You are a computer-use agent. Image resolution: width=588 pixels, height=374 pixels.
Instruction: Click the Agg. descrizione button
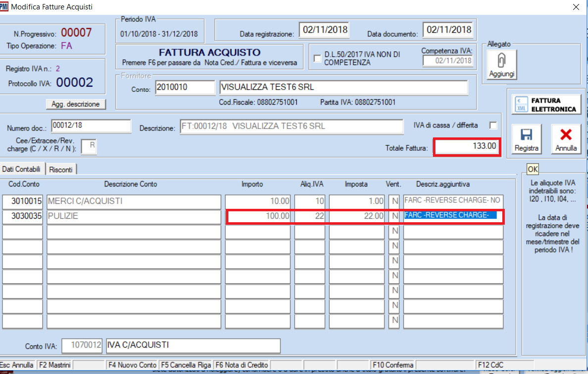pos(76,104)
